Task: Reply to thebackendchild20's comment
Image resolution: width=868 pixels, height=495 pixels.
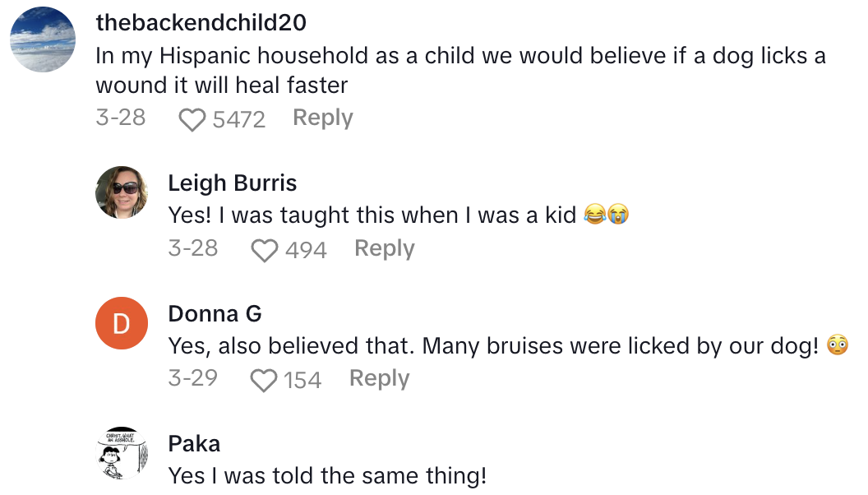Action: pyautogui.click(x=322, y=118)
